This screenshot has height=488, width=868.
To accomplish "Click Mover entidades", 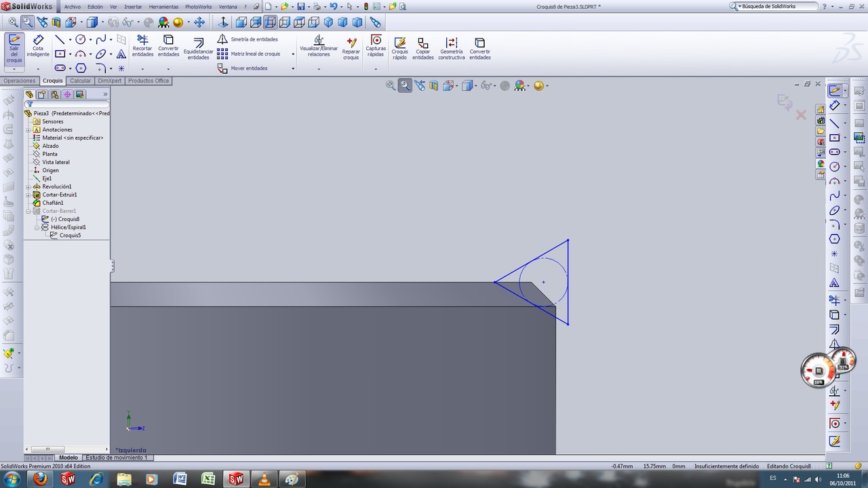I will [243, 68].
